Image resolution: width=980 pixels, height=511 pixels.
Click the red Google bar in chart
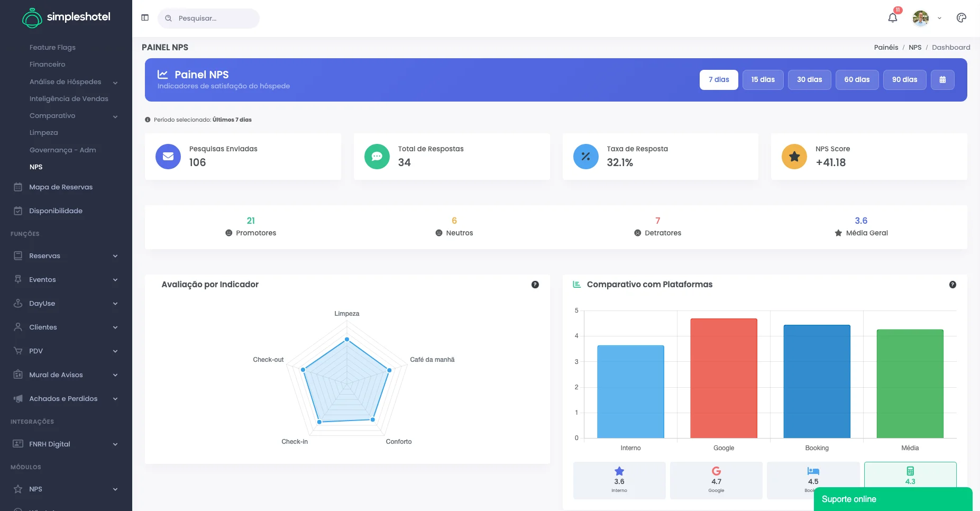click(723, 378)
